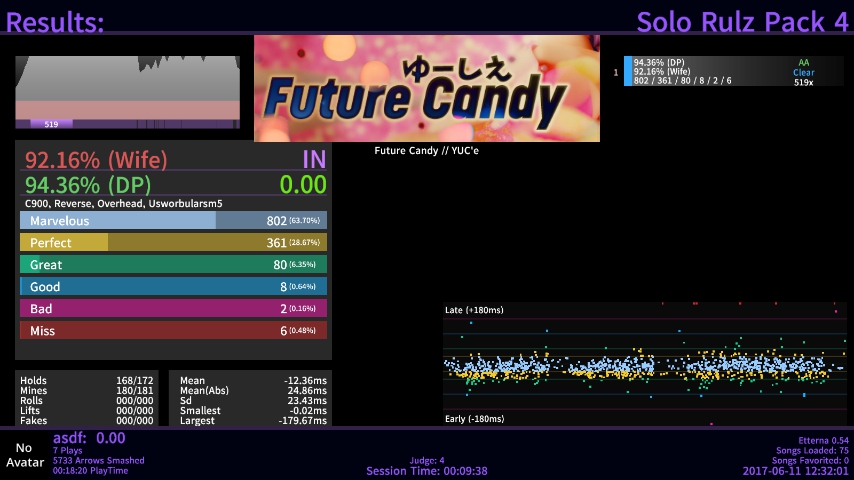Click the 92.16% (Wife) score text
The image size is (854, 480).
coord(96,160)
